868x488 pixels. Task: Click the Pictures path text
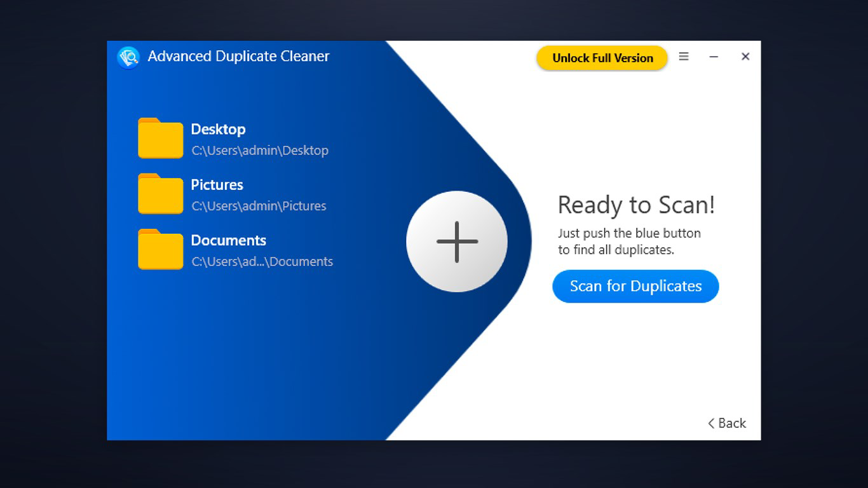(258, 206)
